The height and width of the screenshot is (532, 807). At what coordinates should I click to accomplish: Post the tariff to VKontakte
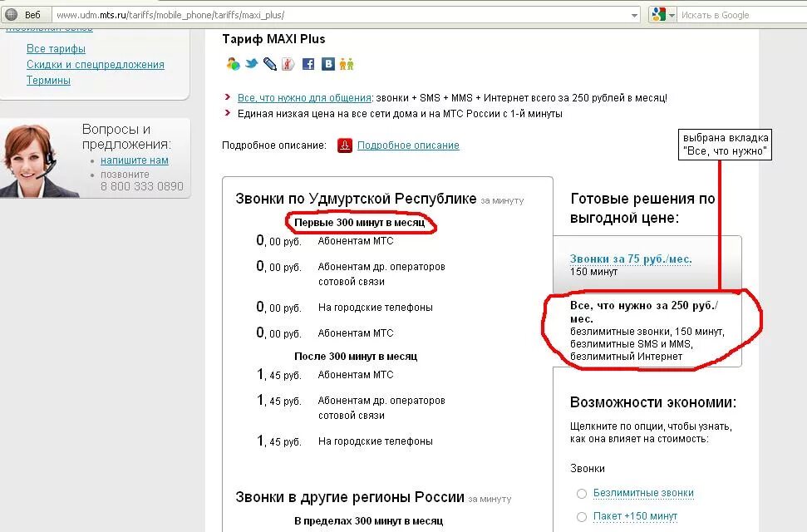click(x=327, y=62)
